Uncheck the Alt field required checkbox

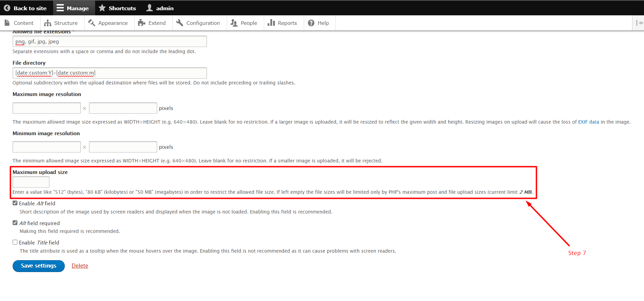(x=15, y=223)
